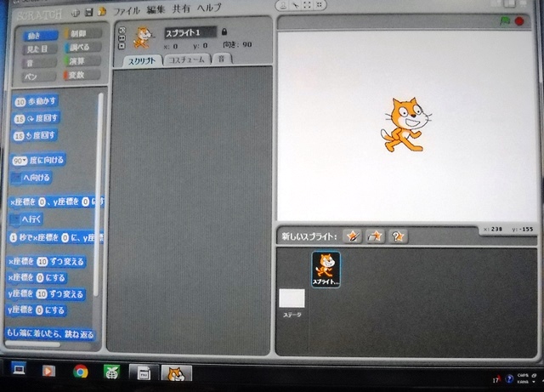
Task: Select the ペン block category
Action: point(39,77)
